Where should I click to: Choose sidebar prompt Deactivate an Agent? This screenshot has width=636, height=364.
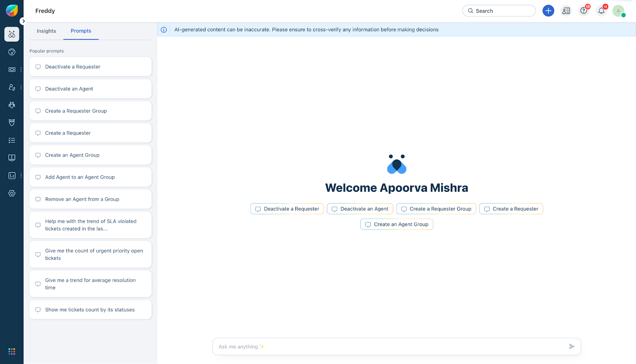91,89
